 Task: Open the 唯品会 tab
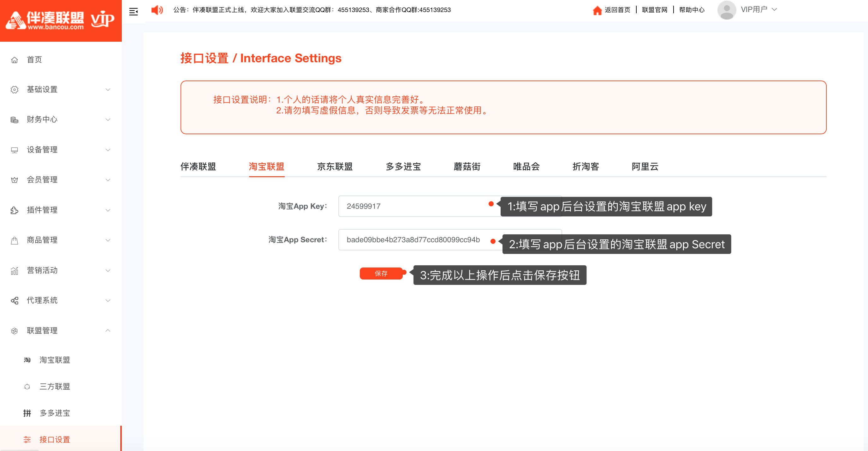(526, 166)
